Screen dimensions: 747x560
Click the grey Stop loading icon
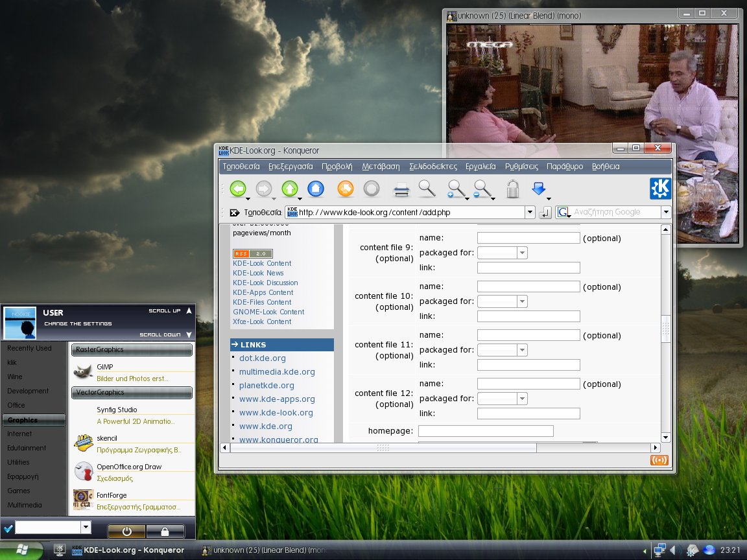click(x=372, y=189)
